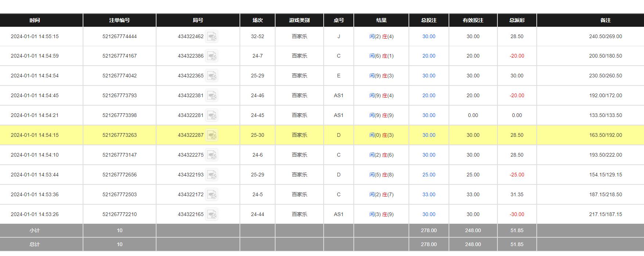644x256 pixels.
Task: Open video replay icon for round 434322365
Action: click(x=212, y=76)
